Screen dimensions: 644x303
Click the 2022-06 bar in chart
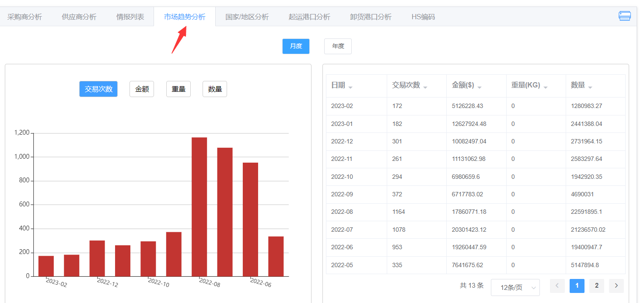[x=250, y=219]
